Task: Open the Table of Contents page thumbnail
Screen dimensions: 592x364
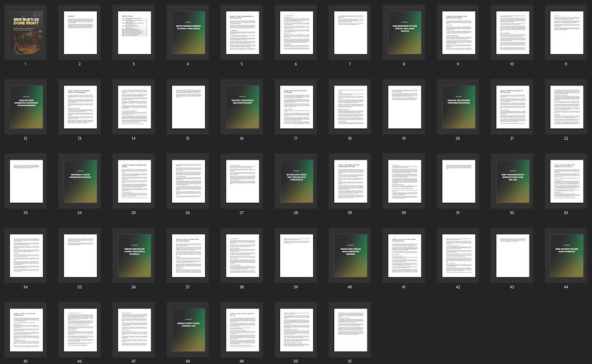Action: (x=134, y=33)
